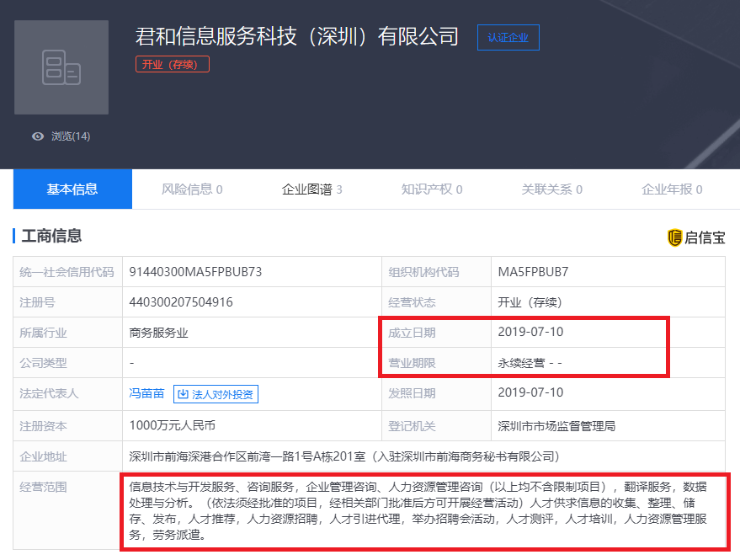Click the 开业（存续）status tag
The height and width of the screenshot is (560, 740).
[x=172, y=64]
